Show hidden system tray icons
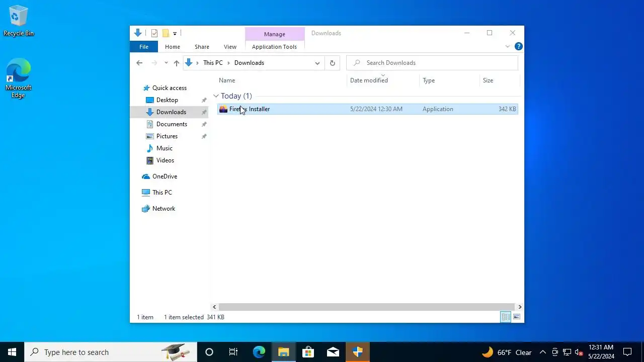The height and width of the screenshot is (362, 644). pos(543,352)
